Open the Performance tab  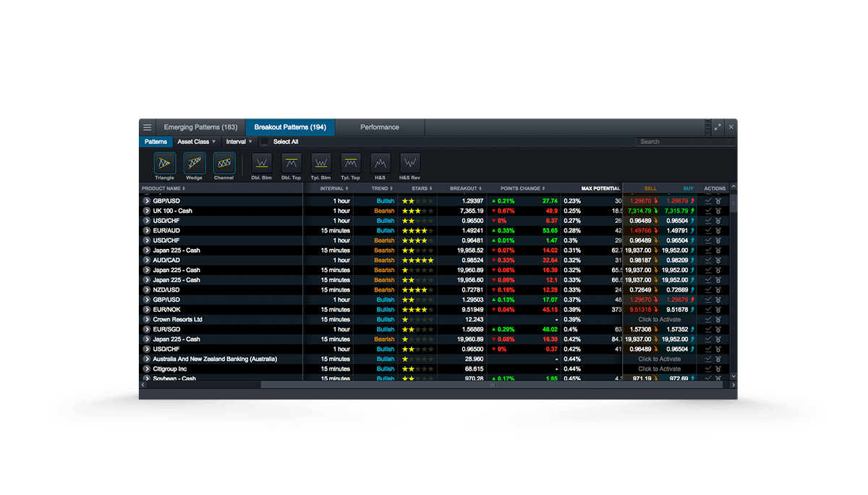point(379,127)
